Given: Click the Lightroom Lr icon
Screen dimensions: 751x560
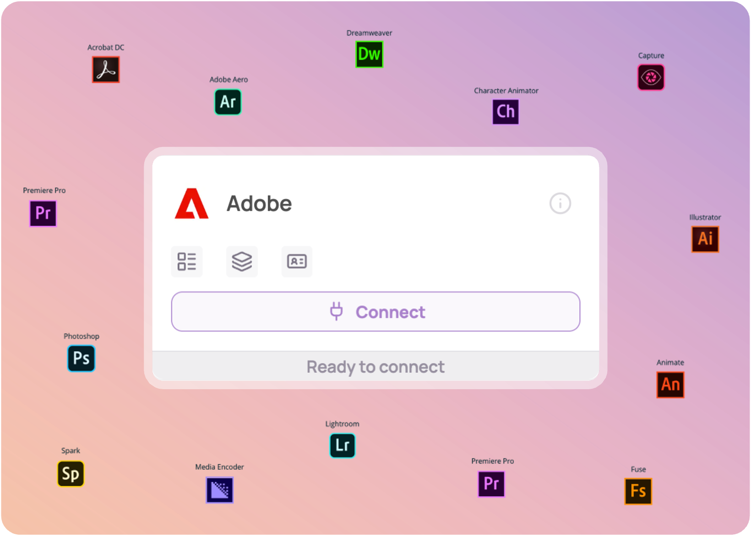Looking at the screenshot, I should [343, 446].
